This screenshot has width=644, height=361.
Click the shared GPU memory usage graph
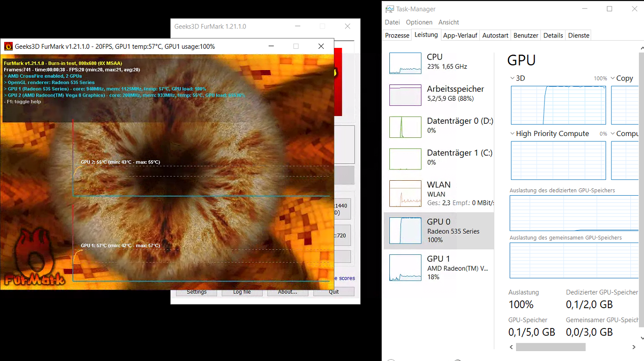(x=574, y=261)
